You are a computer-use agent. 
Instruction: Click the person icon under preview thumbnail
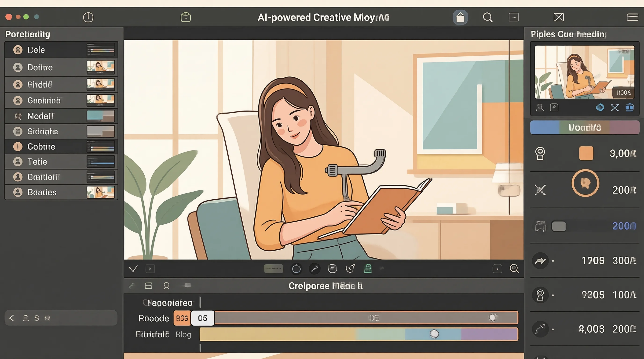pyautogui.click(x=540, y=108)
